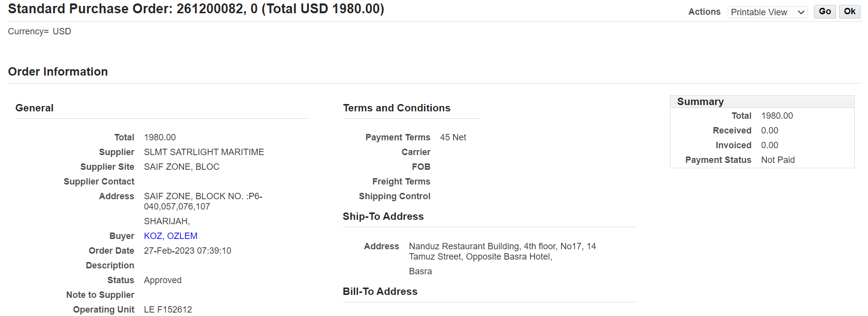
Task: Select the Summary panel header
Action: click(x=700, y=102)
